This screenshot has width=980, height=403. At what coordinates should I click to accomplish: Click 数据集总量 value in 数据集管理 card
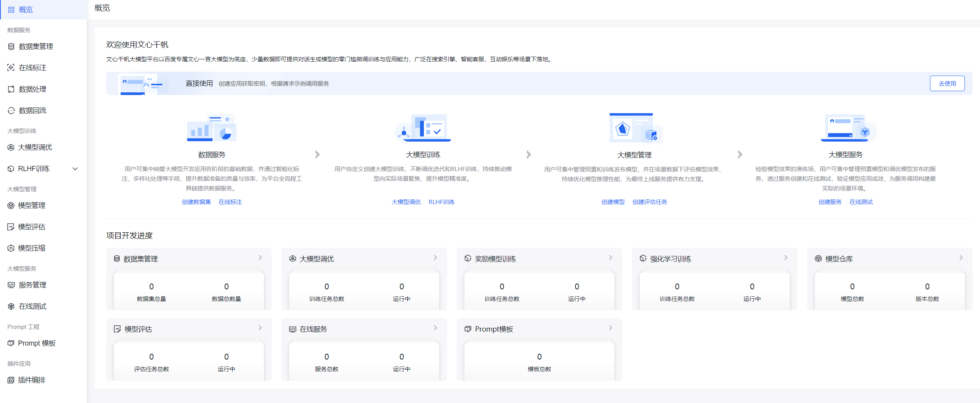pos(152,287)
